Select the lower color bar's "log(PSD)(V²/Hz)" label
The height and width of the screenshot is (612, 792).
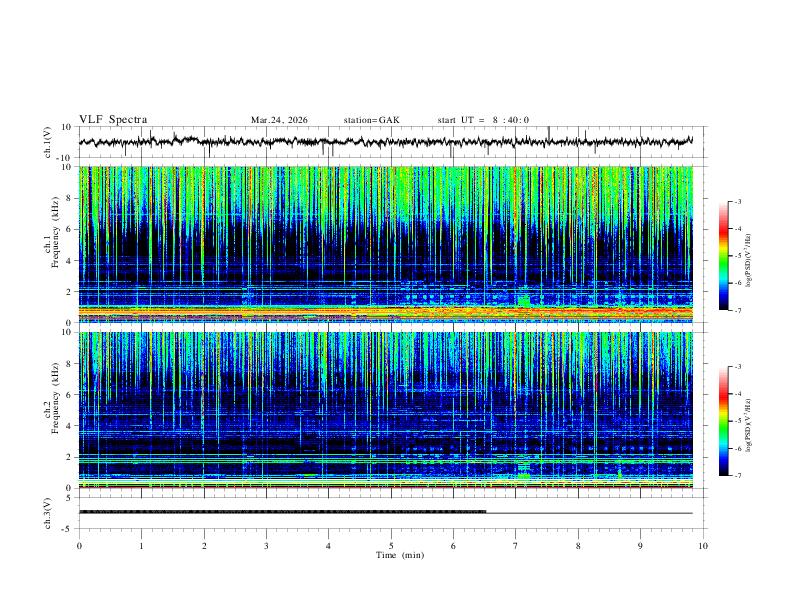748,425
